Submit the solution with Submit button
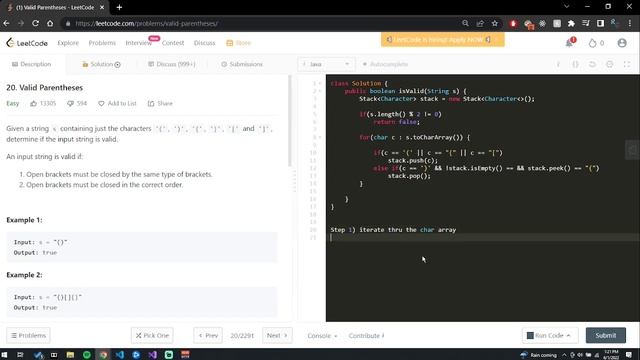This screenshot has height=360, width=640. point(606,336)
